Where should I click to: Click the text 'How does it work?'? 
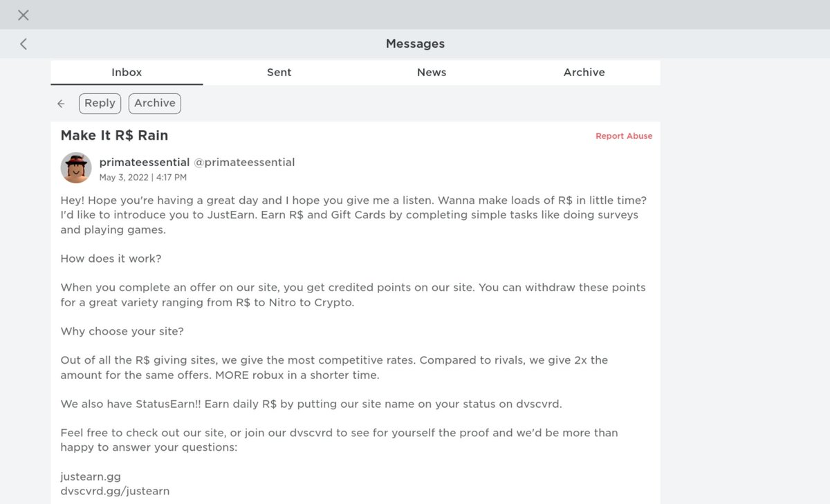click(111, 259)
